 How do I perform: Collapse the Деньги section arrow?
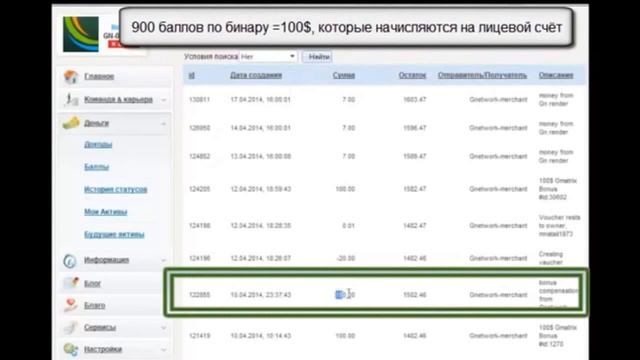pyautogui.click(x=164, y=123)
